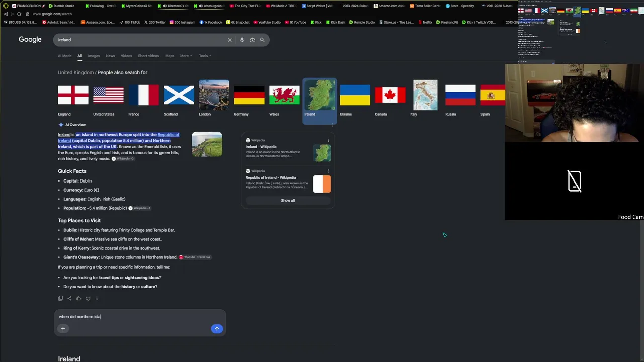
Task: Open the Wikipedia +2 citation chip
Action: [123, 159]
